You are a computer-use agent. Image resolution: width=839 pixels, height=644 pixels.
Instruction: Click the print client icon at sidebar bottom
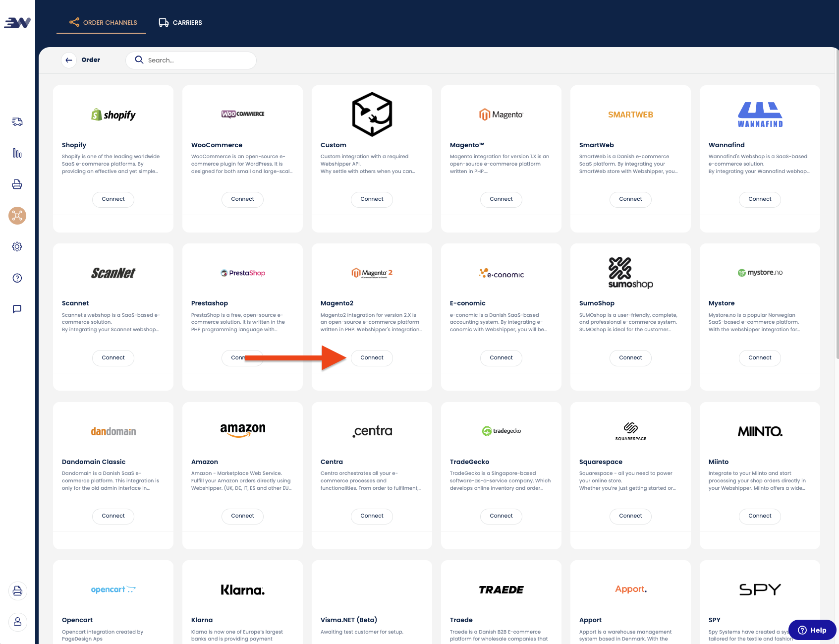17,591
